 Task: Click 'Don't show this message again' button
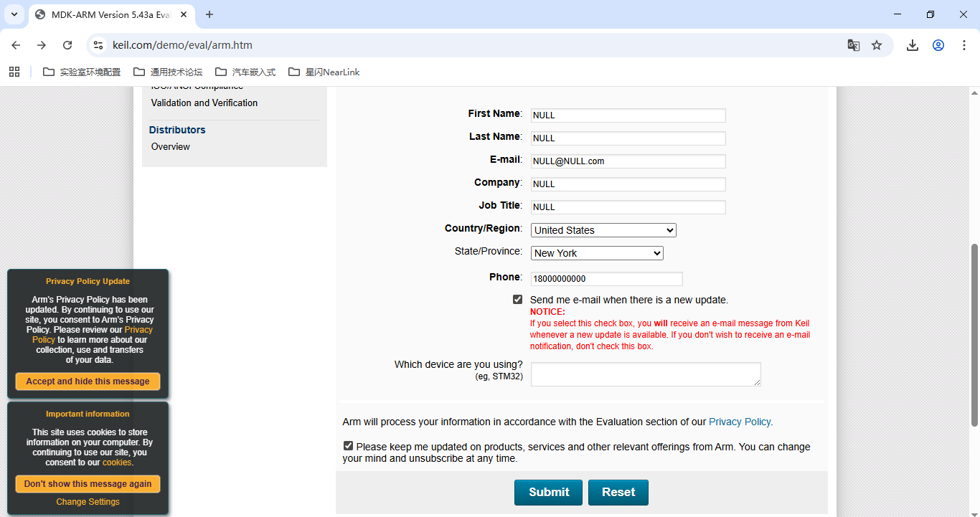coord(88,484)
